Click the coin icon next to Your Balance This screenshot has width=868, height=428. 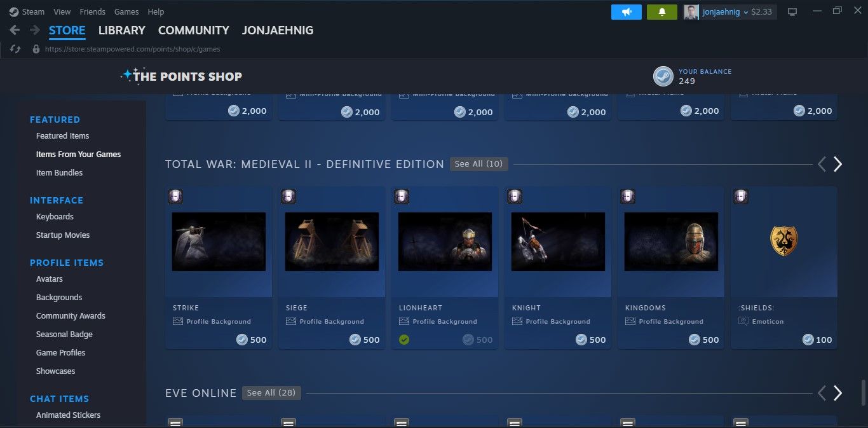(x=663, y=76)
